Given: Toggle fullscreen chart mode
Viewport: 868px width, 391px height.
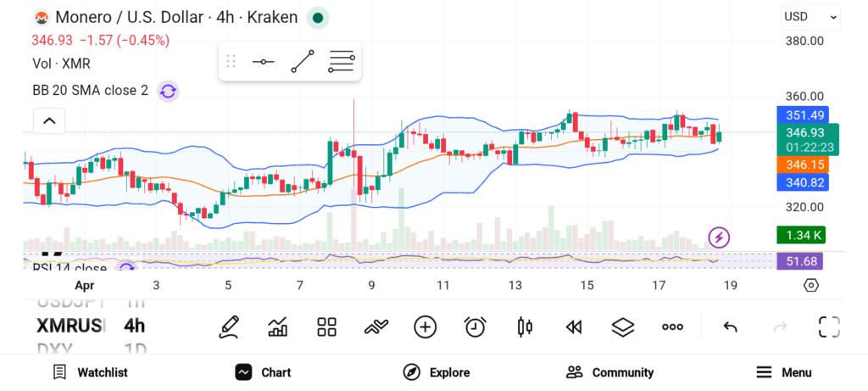Looking at the screenshot, I should (x=829, y=327).
